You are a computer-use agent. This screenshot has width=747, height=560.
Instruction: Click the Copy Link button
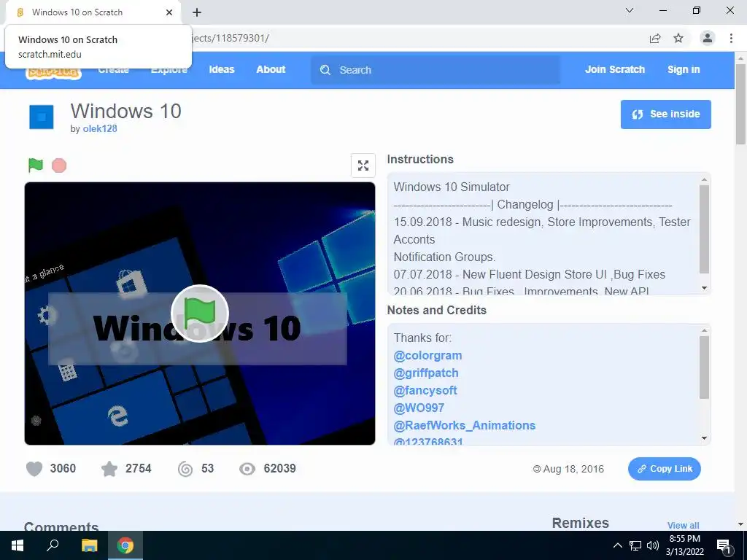[x=664, y=469]
